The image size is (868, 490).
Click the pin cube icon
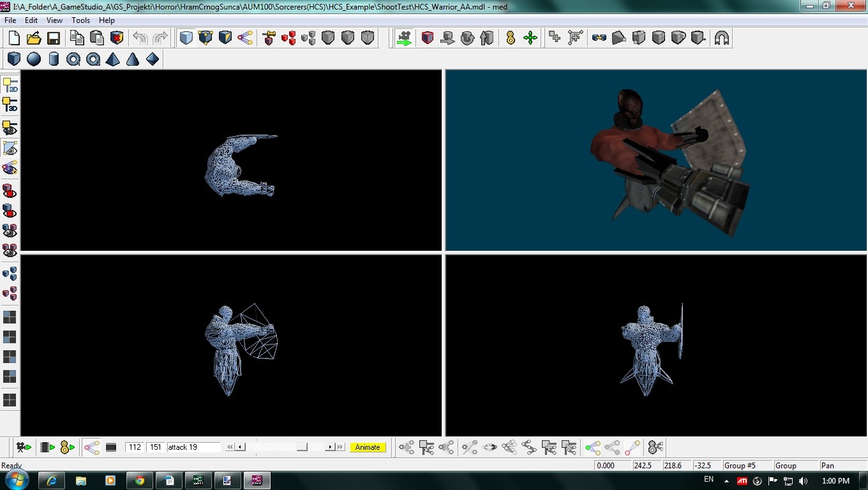tap(269, 38)
